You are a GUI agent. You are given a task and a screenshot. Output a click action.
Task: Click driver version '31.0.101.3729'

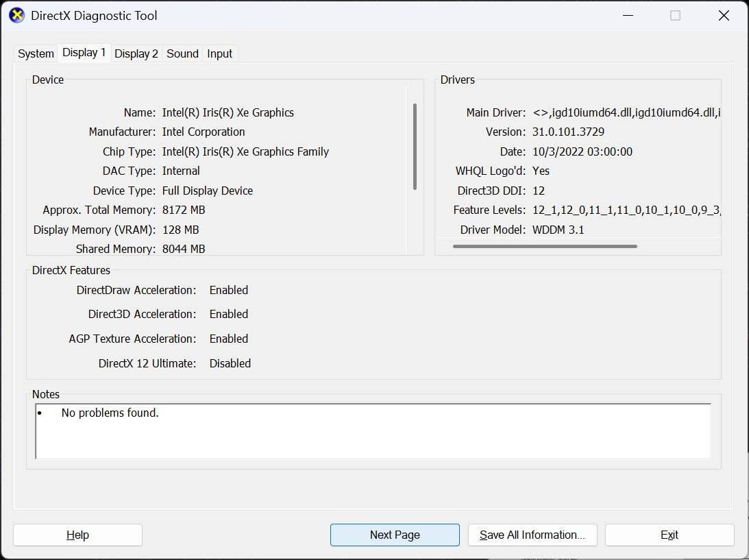[569, 132]
